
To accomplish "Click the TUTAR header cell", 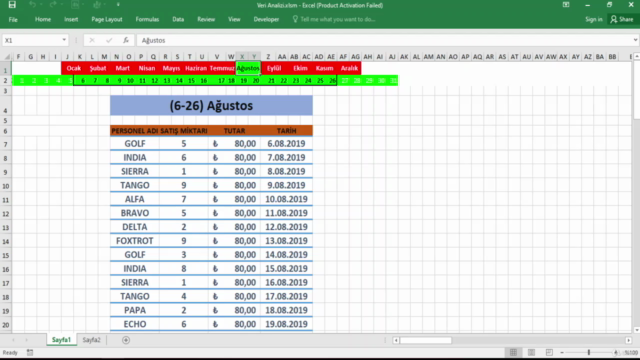I will point(234,131).
